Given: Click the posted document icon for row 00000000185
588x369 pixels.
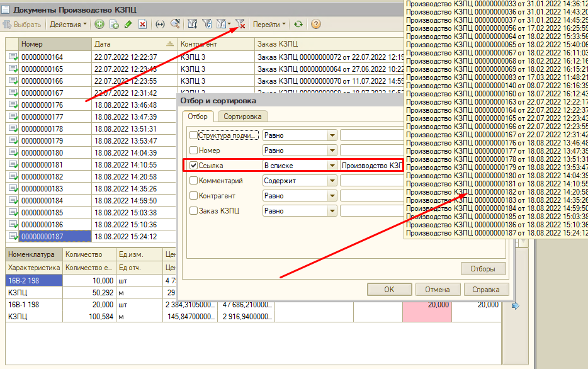Looking at the screenshot, I should 13,212.
